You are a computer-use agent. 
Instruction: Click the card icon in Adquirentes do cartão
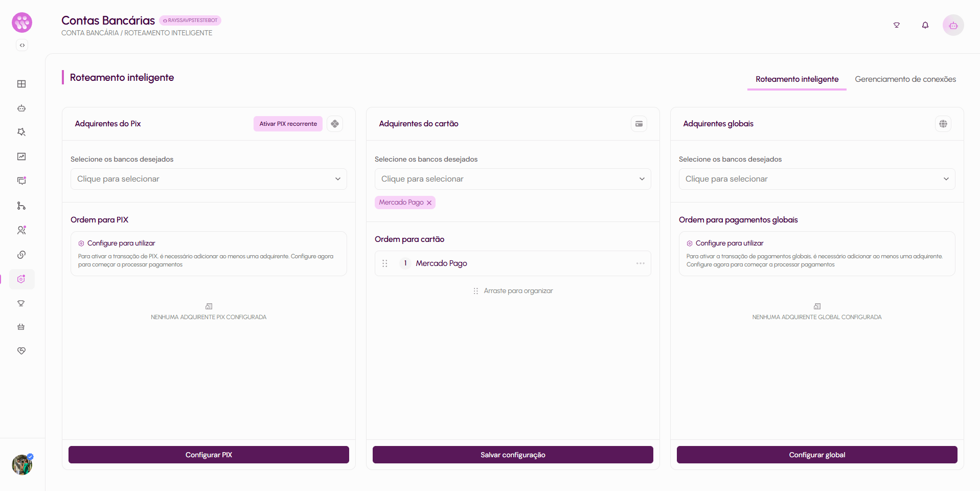tap(639, 124)
